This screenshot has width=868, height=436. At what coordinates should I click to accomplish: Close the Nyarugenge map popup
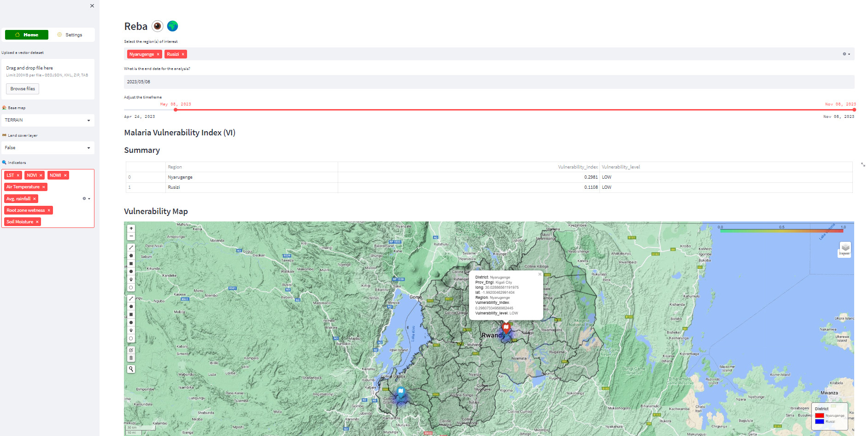540,274
